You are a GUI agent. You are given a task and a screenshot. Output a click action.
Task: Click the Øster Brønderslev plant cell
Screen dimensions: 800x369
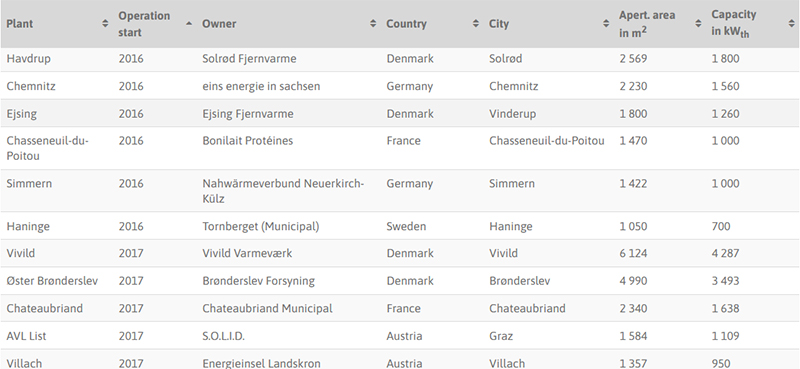coord(52,281)
